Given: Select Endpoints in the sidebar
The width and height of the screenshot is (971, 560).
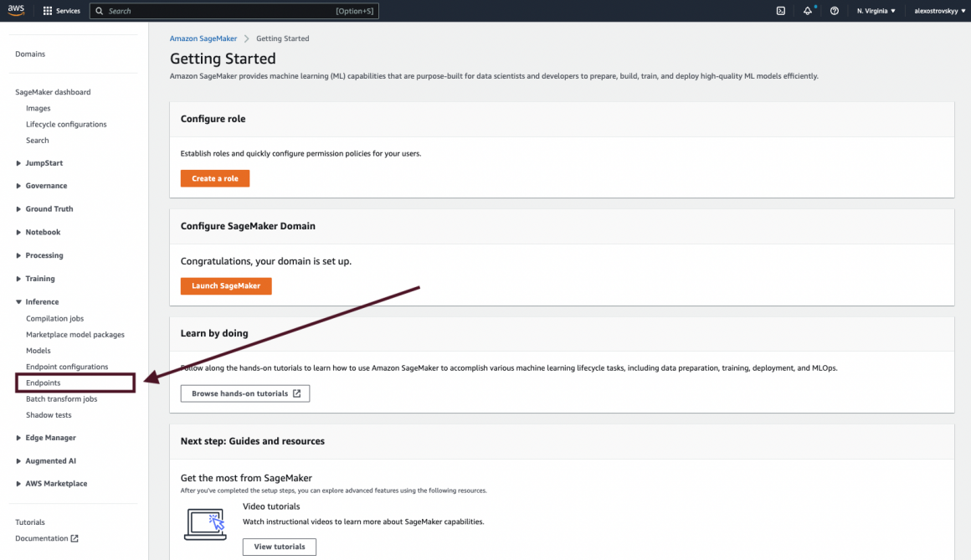Looking at the screenshot, I should (x=44, y=383).
